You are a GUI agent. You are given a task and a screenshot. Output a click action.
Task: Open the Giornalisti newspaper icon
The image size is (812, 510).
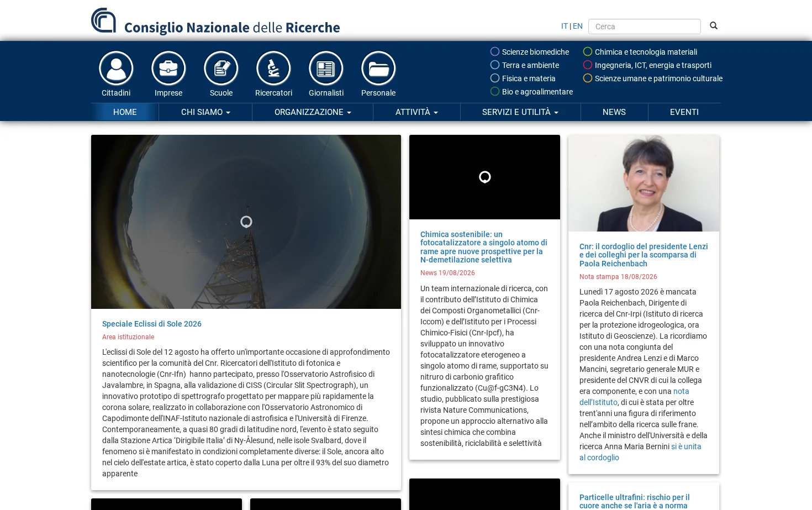click(326, 69)
